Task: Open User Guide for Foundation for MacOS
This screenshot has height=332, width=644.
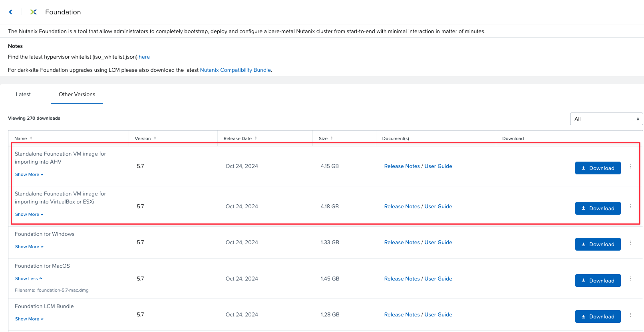Action: tap(438, 279)
